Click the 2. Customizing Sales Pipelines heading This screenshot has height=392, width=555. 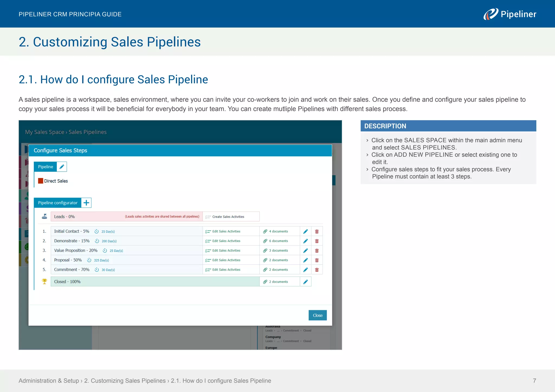(x=110, y=42)
